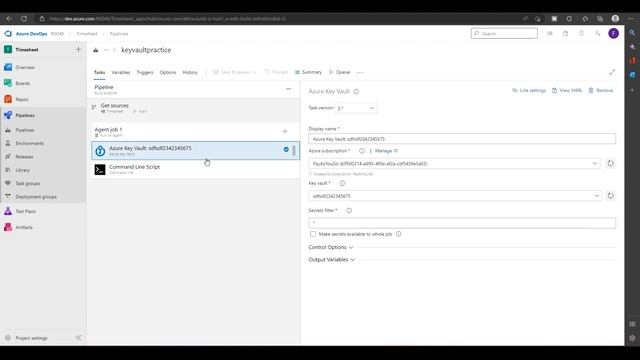Open Link settings
640x360 pixels.
coord(529,91)
